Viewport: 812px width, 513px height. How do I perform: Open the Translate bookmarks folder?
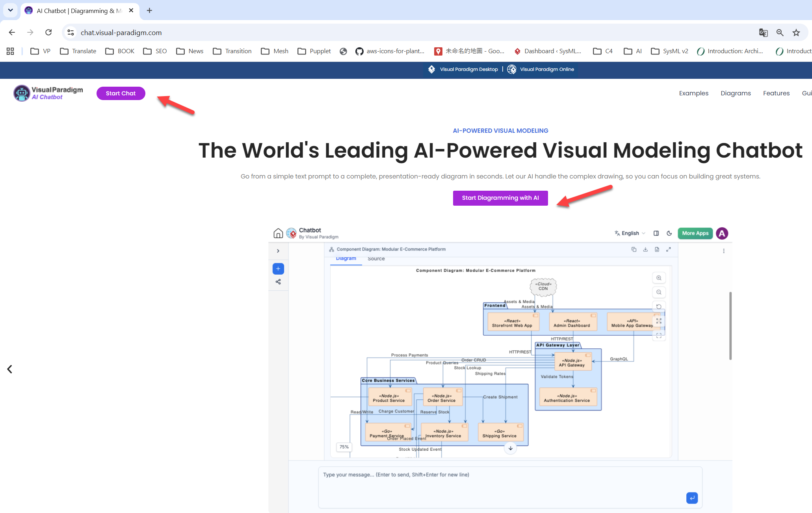pyautogui.click(x=78, y=51)
